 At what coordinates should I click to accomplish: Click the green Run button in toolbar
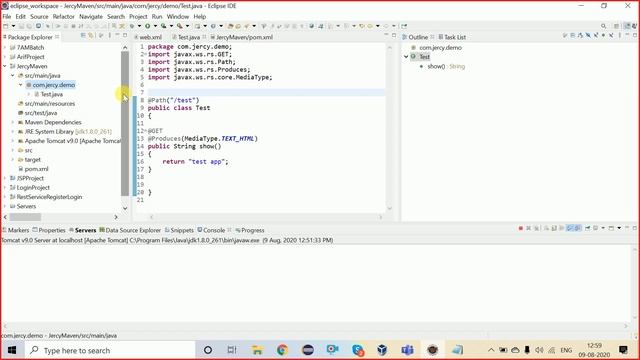pyautogui.click(x=147, y=26)
